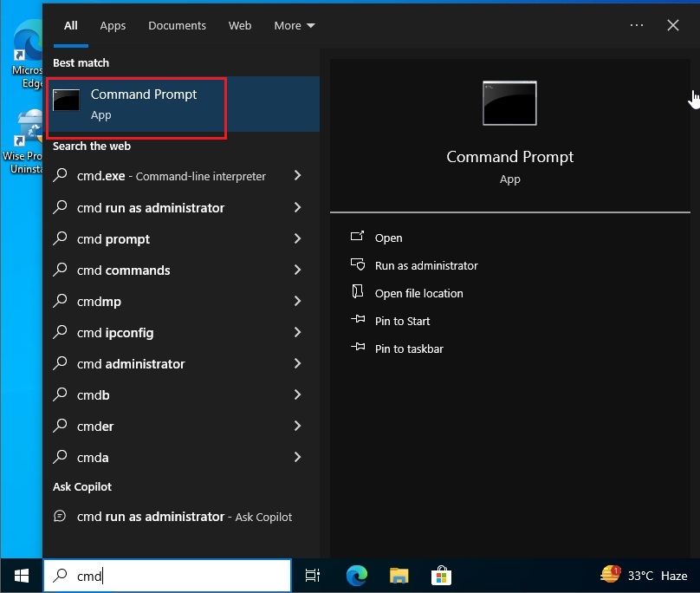The image size is (700, 593).
Task: Open the More dropdown menu
Action: tap(294, 25)
